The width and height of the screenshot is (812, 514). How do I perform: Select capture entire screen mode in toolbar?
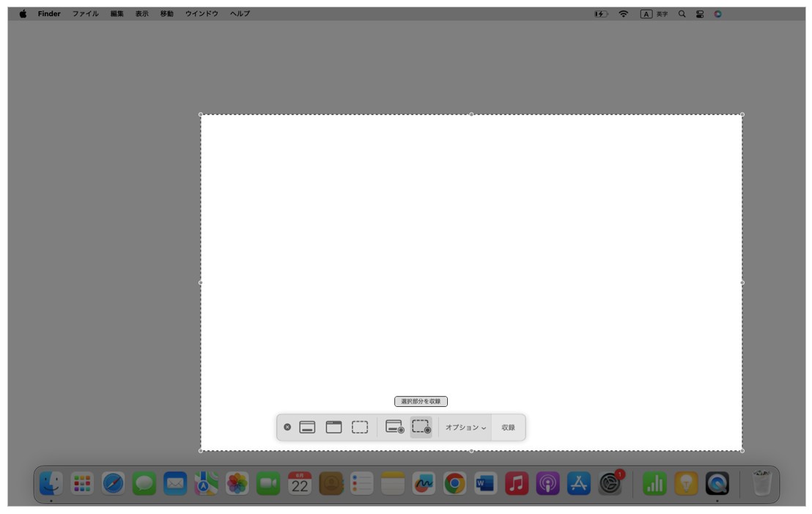[x=307, y=427]
